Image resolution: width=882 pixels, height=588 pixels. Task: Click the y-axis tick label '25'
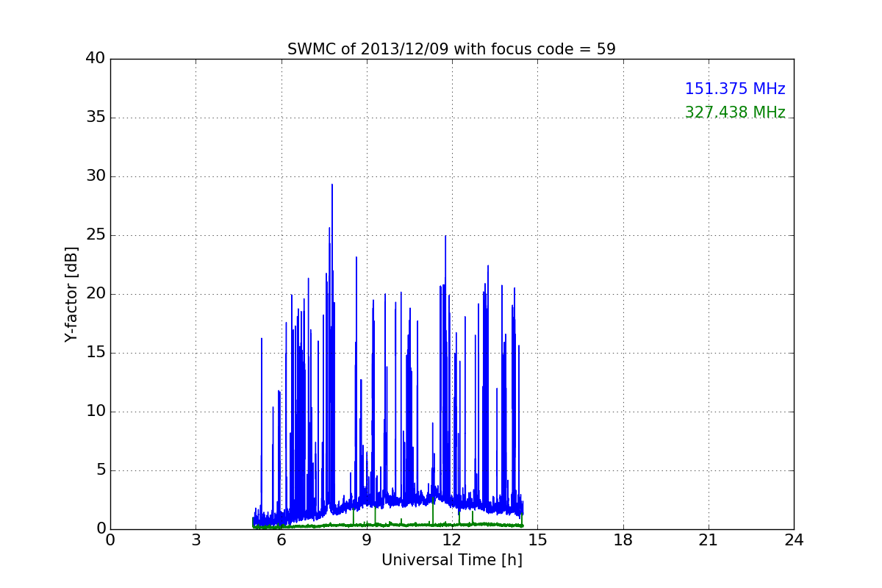(x=96, y=235)
